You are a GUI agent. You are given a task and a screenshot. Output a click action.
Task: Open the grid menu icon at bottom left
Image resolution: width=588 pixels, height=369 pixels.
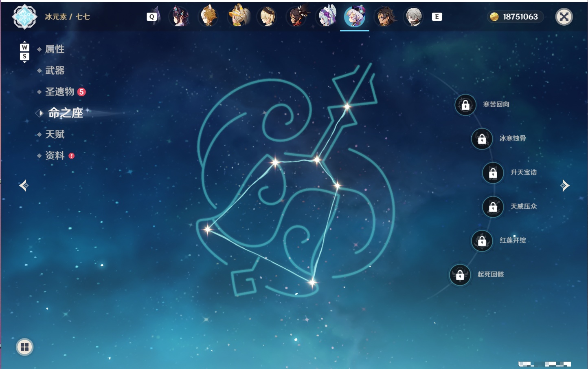24,347
